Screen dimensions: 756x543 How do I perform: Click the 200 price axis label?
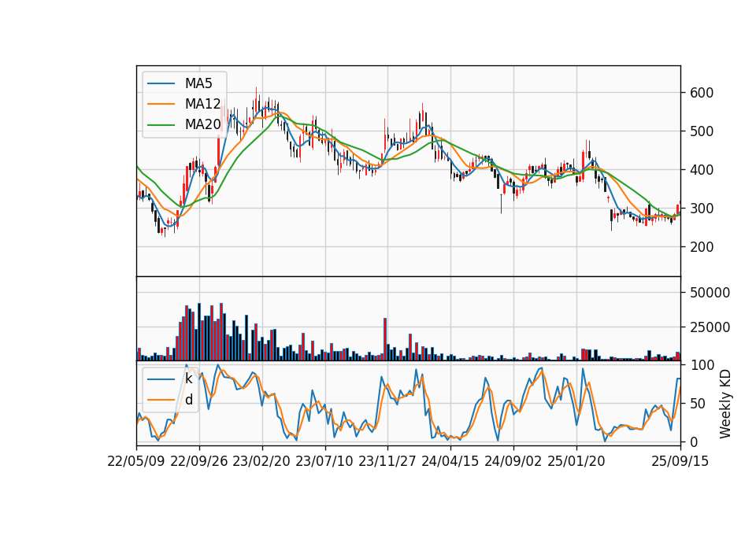[702, 247]
